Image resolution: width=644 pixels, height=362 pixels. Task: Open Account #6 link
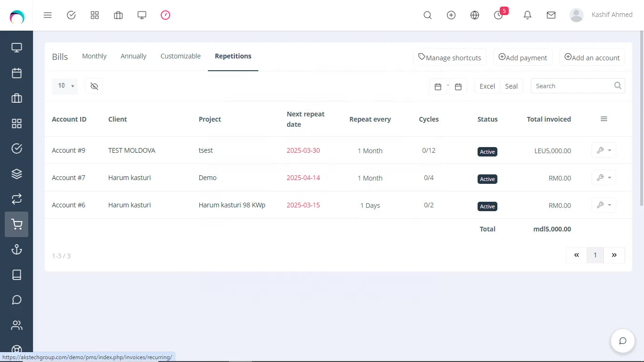point(68,205)
